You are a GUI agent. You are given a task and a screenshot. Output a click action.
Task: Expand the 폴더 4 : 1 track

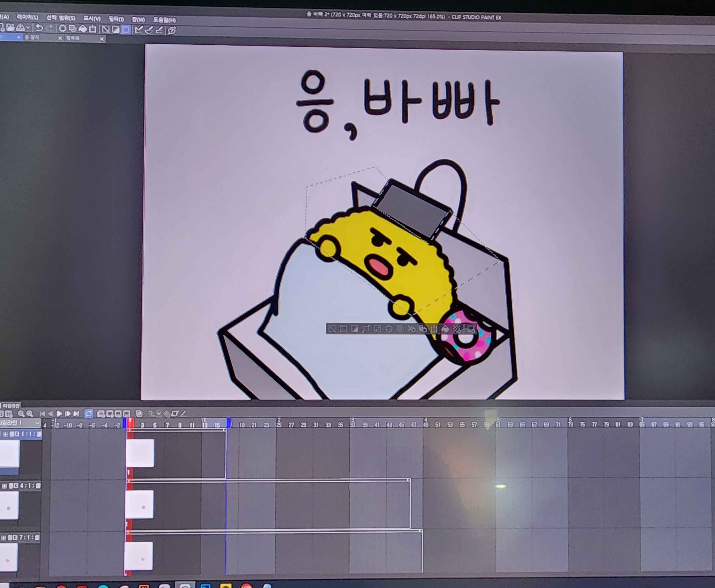[x=4, y=486]
